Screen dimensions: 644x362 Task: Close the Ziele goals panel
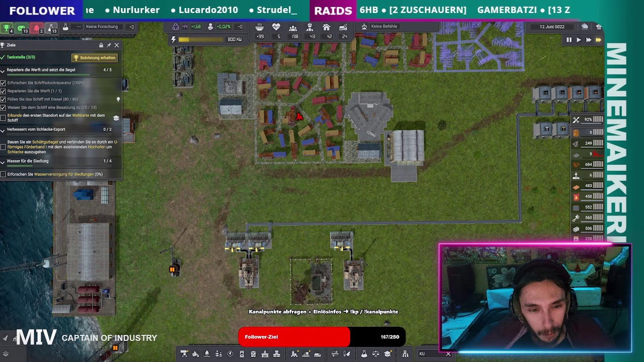(117, 45)
